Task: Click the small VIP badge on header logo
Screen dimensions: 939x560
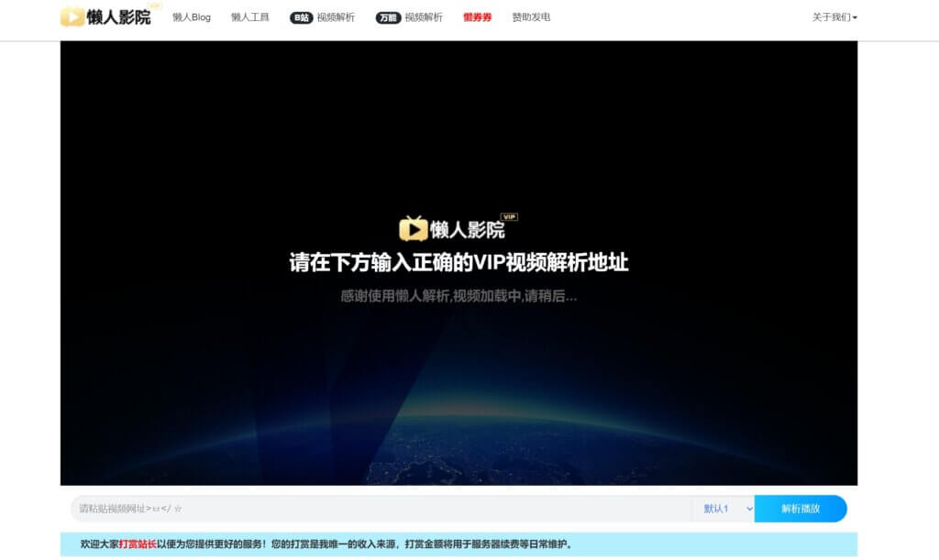Action: coord(155,5)
